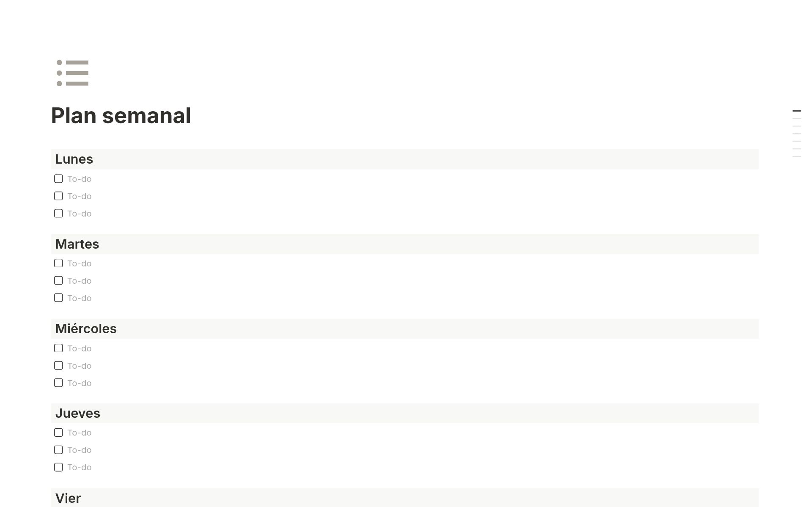The width and height of the screenshot is (812, 507).
Task: Check the second to-do under Lunes
Action: (58, 196)
